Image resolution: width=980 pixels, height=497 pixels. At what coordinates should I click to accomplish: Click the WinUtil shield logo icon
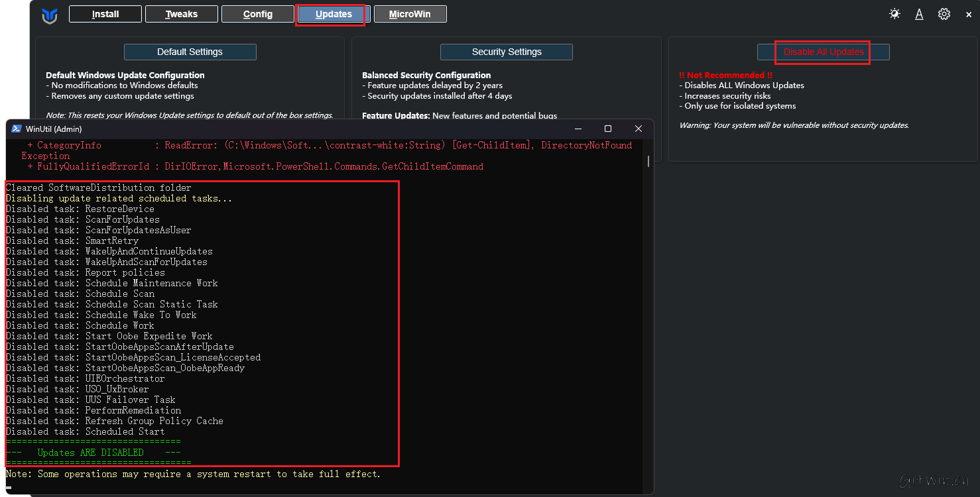tap(50, 15)
